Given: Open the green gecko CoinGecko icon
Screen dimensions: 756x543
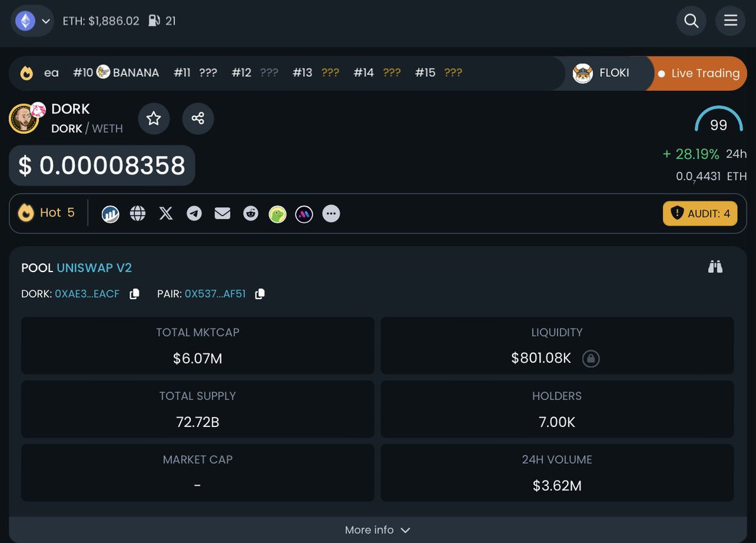Looking at the screenshot, I should (x=277, y=214).
